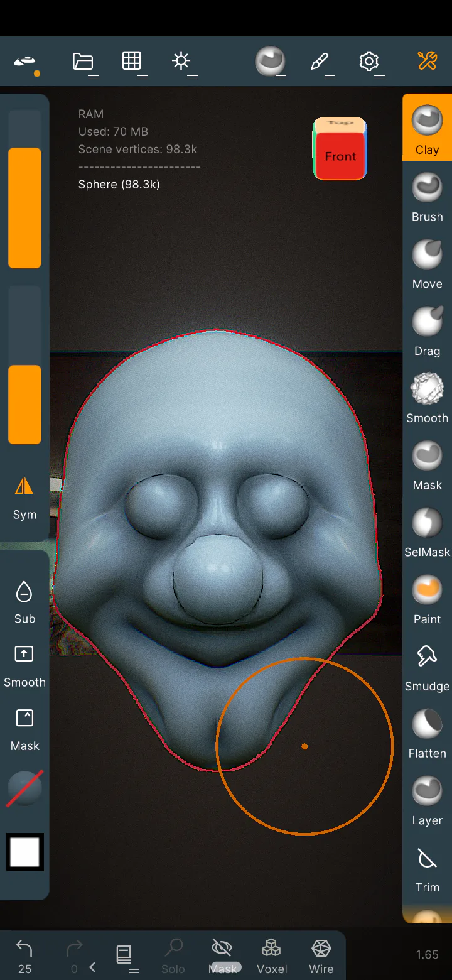
Task: Open the Voxel remesh menu
Action: (272, 956)
